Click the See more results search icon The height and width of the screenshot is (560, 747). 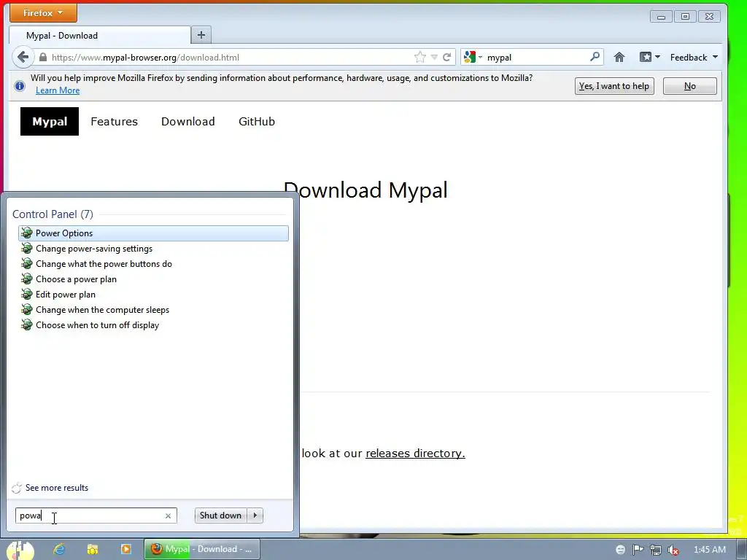pos(17,488)
